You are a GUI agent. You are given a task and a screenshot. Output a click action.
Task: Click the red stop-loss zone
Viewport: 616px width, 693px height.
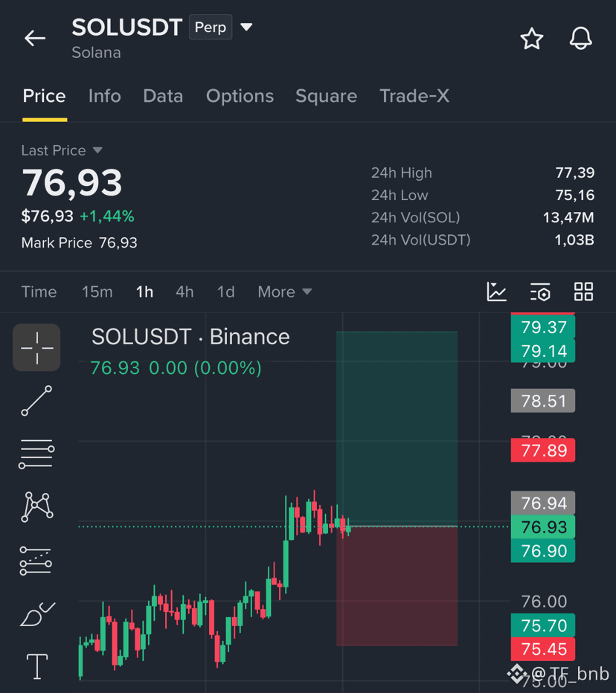pos(397,586)
